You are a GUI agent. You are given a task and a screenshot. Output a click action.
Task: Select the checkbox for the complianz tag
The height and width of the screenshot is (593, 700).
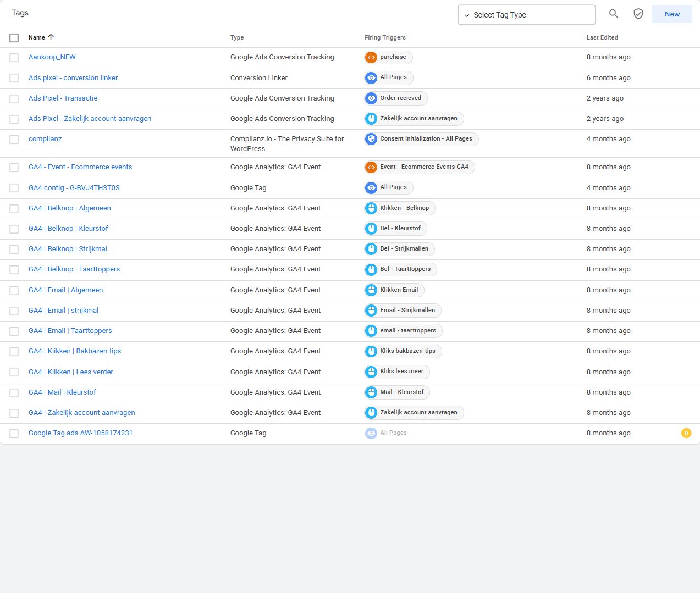coord(14,139)
